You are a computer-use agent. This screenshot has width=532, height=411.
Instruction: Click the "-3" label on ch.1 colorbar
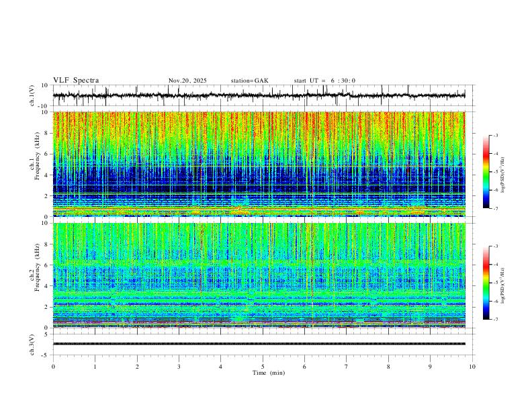(x=495, y=135)
